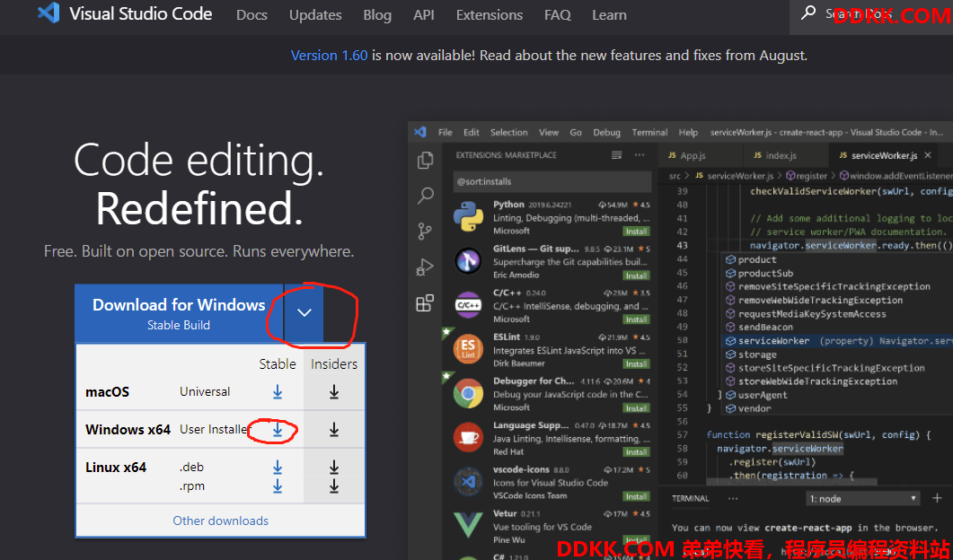Open Search icon in editor activity bar

click(x=426, y=196)
